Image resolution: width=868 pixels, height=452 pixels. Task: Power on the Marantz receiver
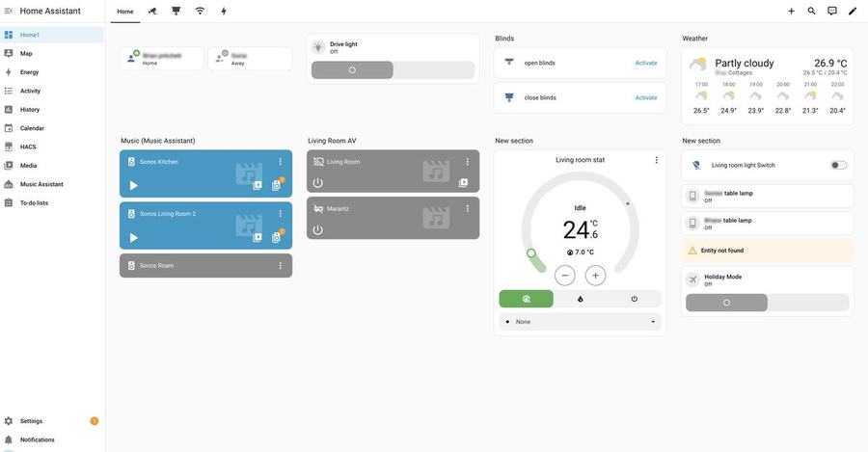tap(317, 229)
